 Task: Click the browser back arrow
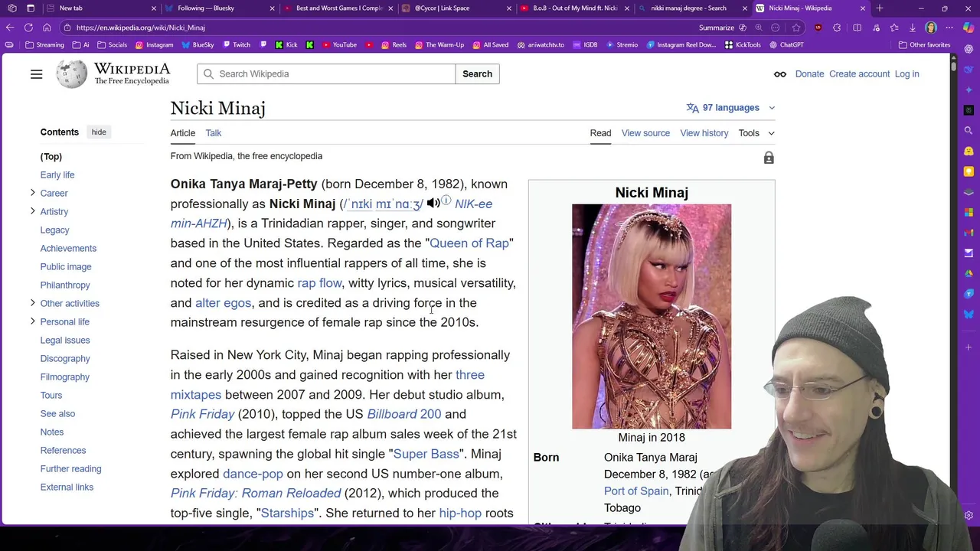pyautogui.click(x=10, y=28)
